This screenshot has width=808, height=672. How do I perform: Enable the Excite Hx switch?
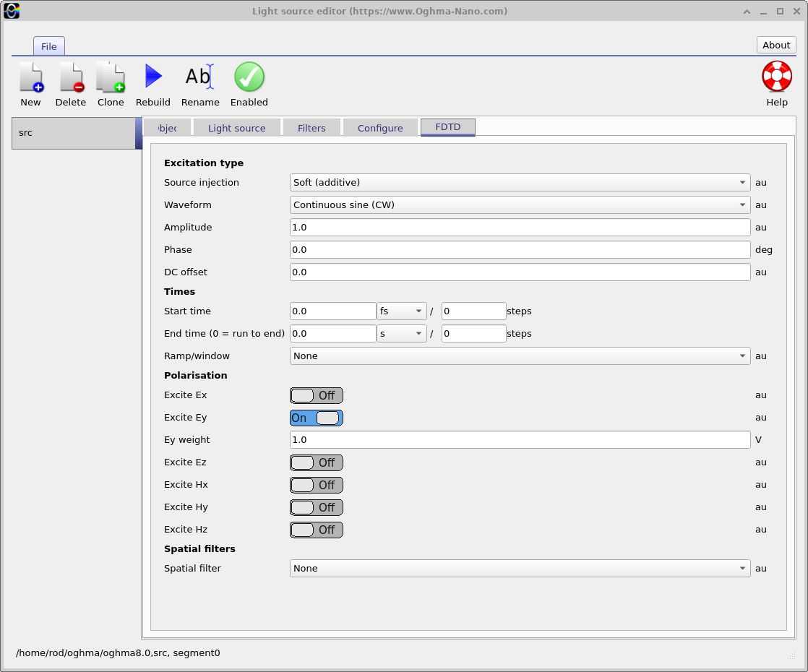(x=316, y=485)
